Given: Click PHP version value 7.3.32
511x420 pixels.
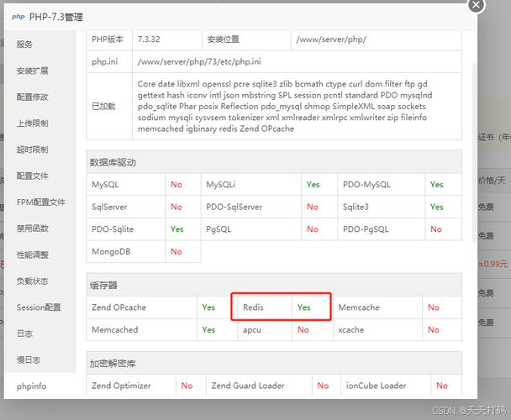Looking at the screenshot, I should pyautogui.click(x=149, y=39).
